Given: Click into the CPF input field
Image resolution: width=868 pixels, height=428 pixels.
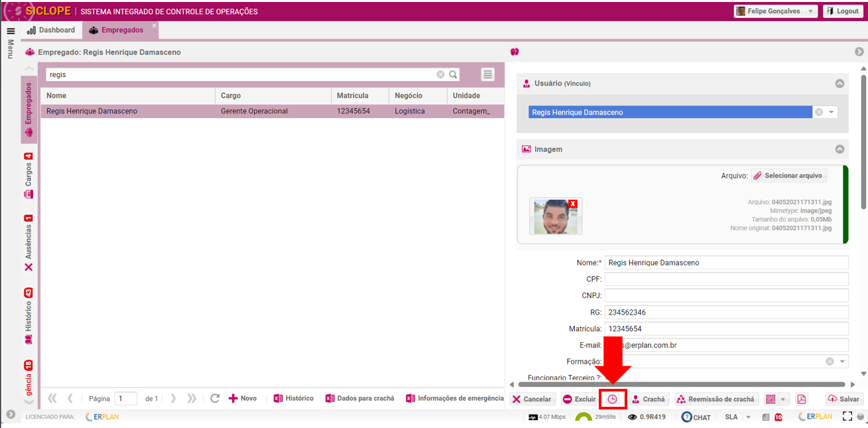Looking at the screenshot, I should tap(727, 279).
